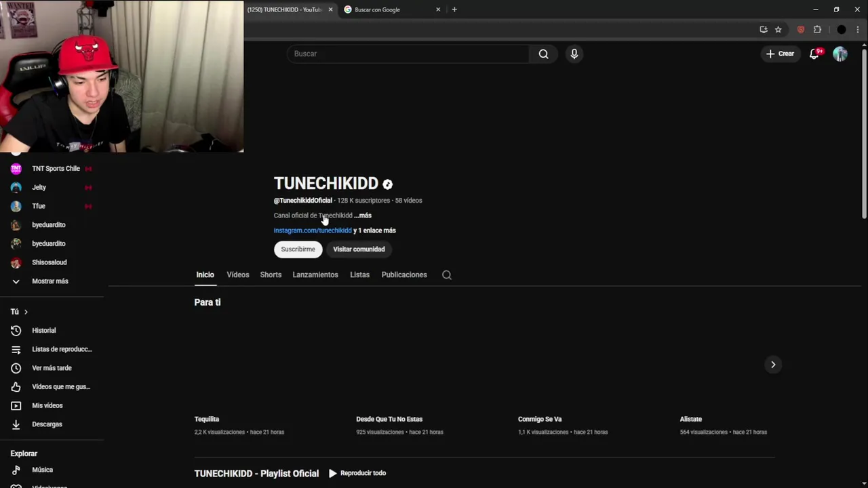This screenshot has height=488, width=868.
Task: Click the Suscribirme button
Action: pos(298,249)
